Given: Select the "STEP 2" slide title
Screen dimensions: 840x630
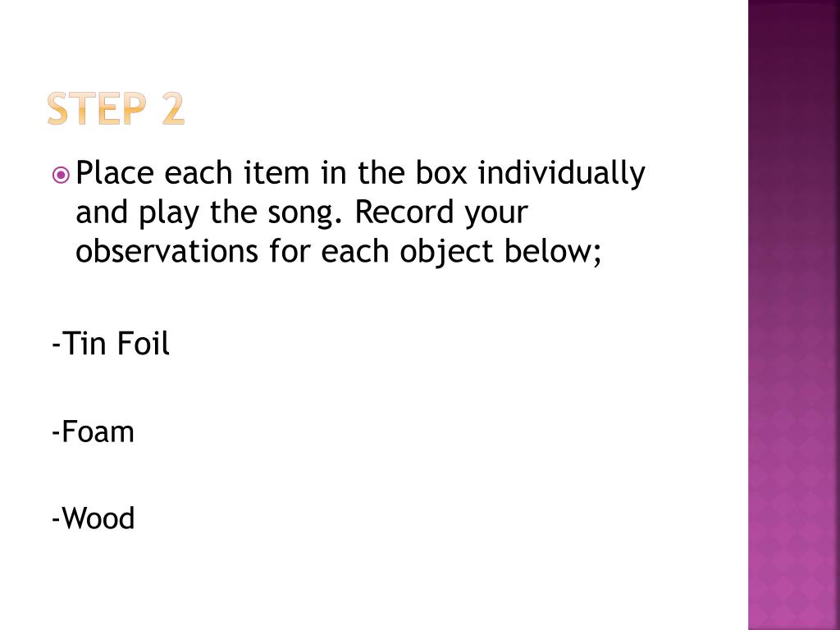Looking at the screenshot, I should (116, 110).
